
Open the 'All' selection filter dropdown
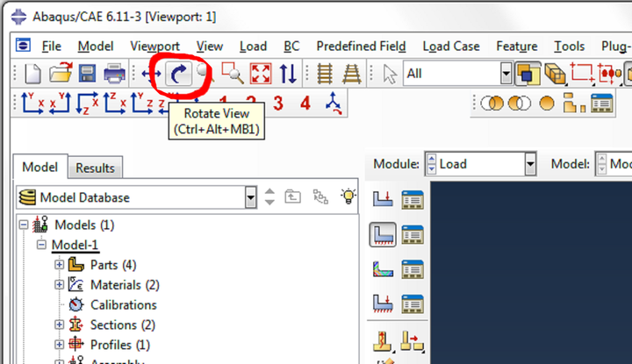[x=506, y=74]
